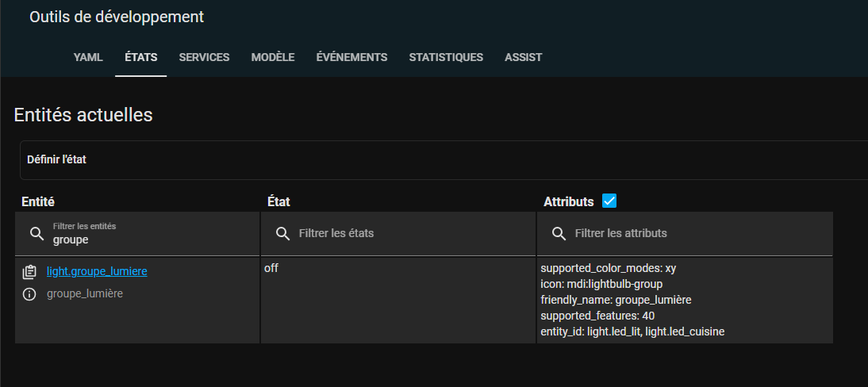The height and width of the screenshot is (387, 868).
Task: Uncheck the Attributs checkbox
Action: coord(609,201)
